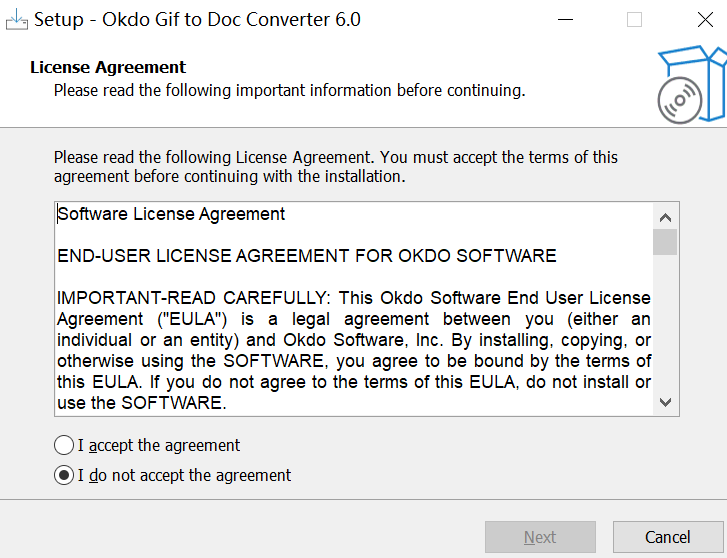Cancel the installation
This screenshot has width=727, height=558.
click(667, 537)
